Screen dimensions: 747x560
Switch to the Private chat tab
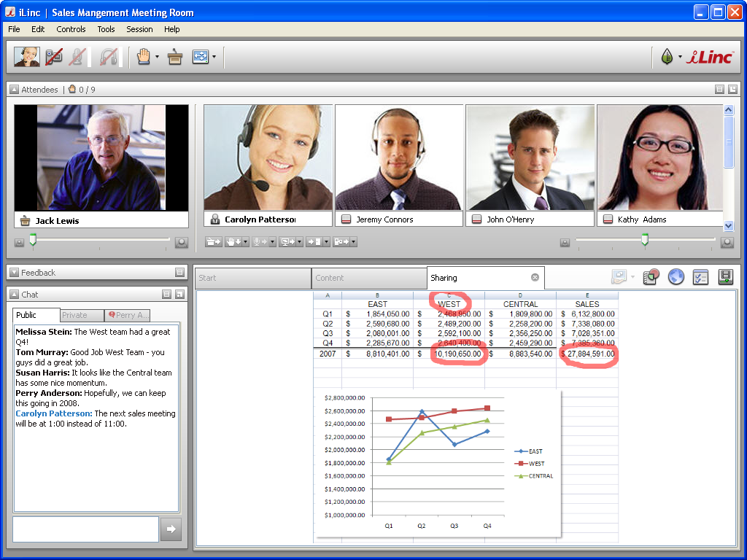(74, 315)
